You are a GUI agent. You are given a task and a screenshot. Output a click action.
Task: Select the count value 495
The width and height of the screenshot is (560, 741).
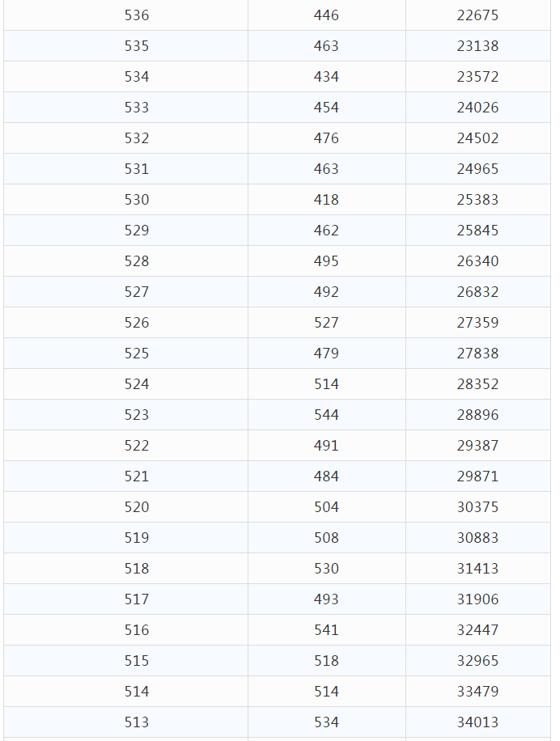pyautogui.click(x=326, y=261)
